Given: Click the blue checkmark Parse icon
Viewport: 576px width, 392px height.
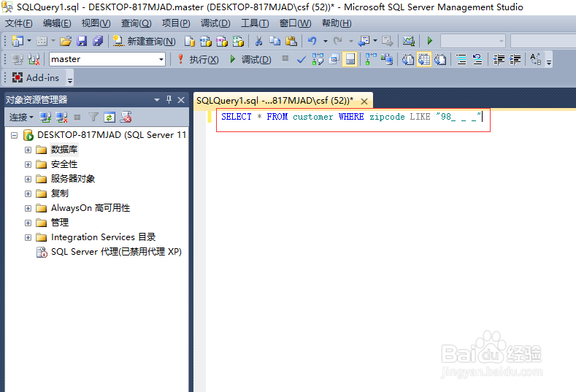Looking at the screenshot, I should click(302, 59).
